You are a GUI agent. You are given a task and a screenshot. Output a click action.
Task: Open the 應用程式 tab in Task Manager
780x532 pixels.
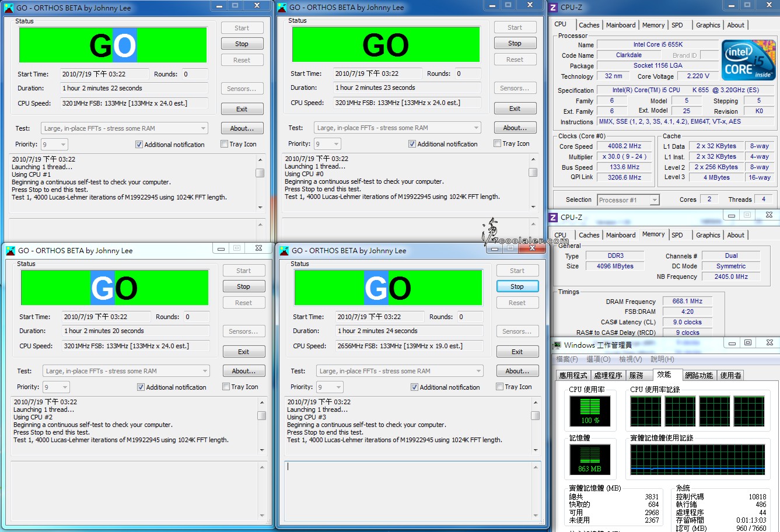[573, 375]
